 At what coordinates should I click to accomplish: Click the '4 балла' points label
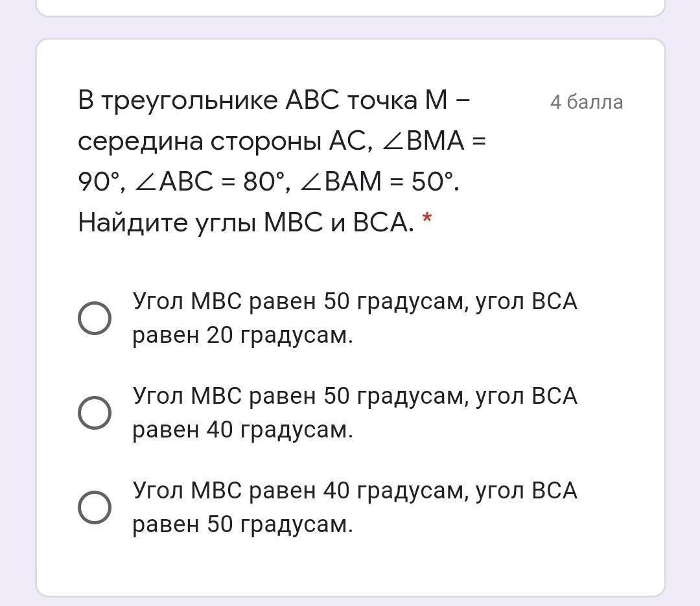[x=586, y=102]
